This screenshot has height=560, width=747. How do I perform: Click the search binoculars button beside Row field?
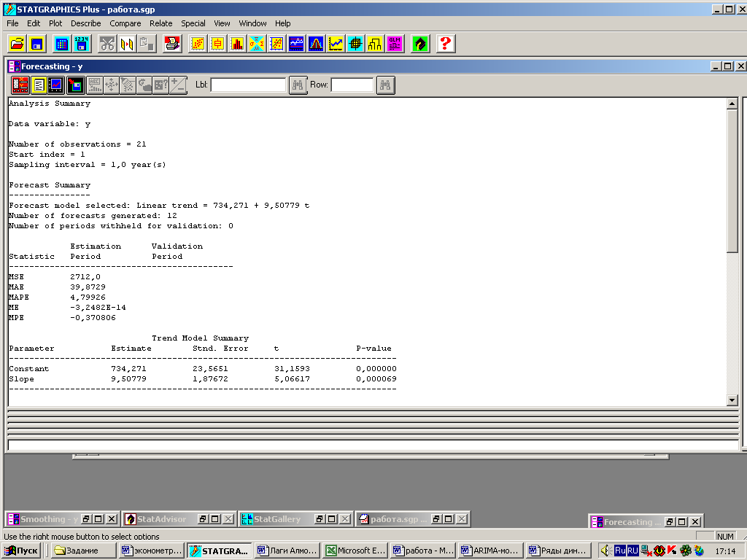tap(386, 85)
